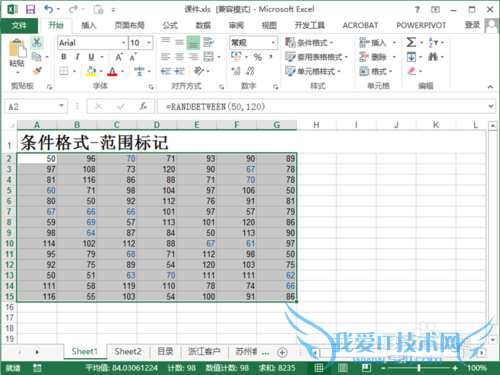This screenshot has height=375, width=500.
Task: Cut selection with the scissors icon
Action: [37, 42]
